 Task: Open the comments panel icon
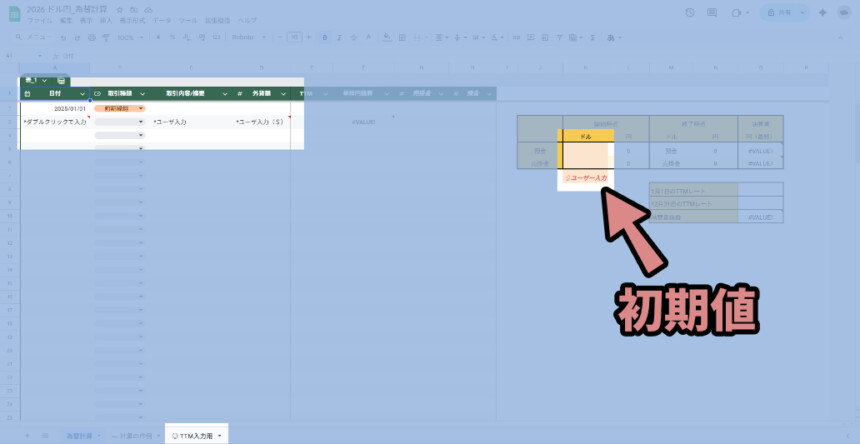[713, 13]
